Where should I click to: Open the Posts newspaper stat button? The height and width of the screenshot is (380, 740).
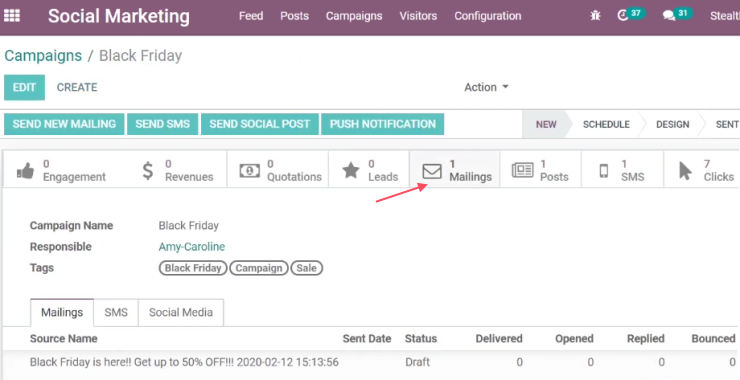click(x=540, y=170)
